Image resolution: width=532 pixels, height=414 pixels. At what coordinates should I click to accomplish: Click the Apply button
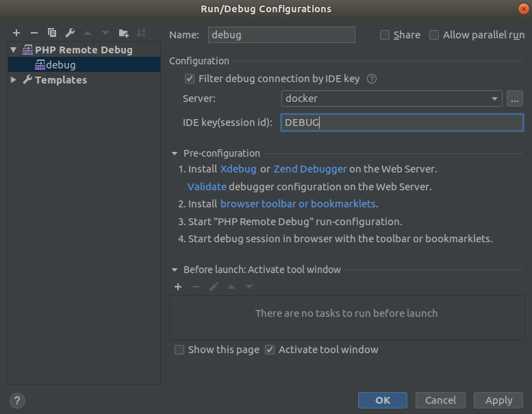(x=498, y=400)
